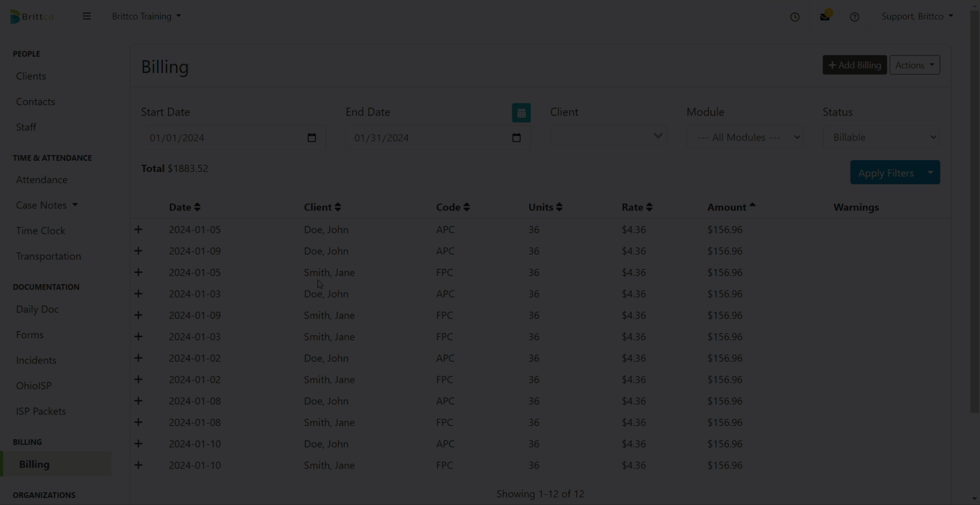Expand the first 2024-01-05 Doe, John row
This screenshot has height=505, width=980.
click(138, 229)
